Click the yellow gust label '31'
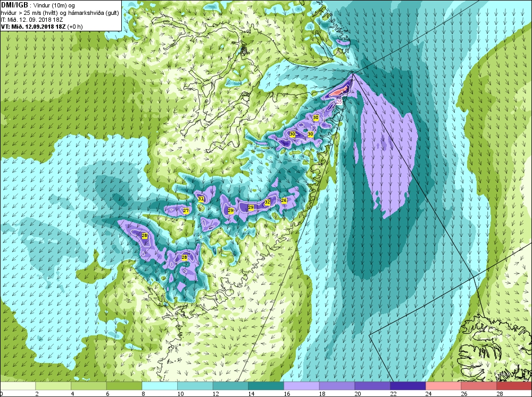This screenshot has width=532, height=397. (x=201, y=199)
